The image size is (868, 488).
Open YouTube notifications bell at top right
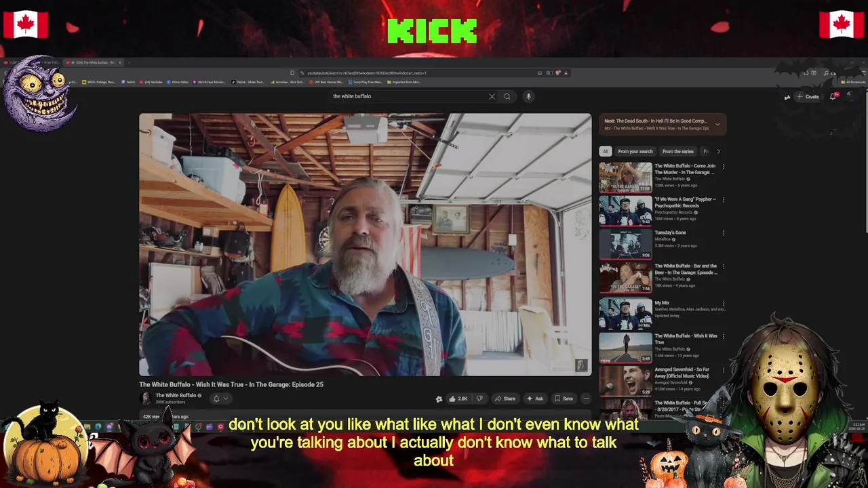pos(833,96)
